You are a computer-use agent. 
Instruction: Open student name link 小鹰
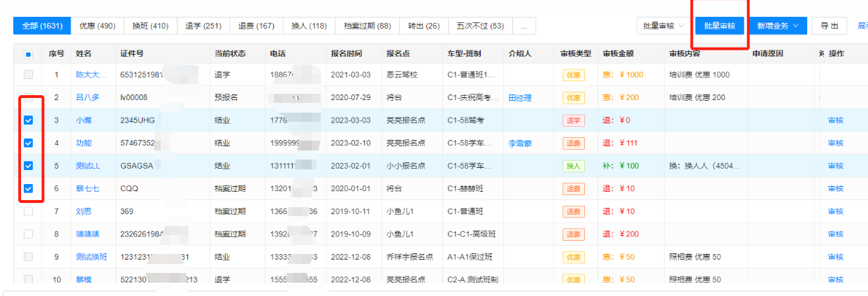pyautogui.click(x=84, y=120)
